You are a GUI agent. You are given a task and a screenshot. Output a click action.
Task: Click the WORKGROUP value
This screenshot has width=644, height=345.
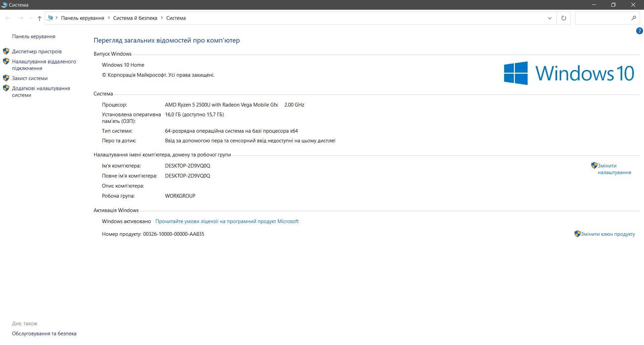click(180, 196)
